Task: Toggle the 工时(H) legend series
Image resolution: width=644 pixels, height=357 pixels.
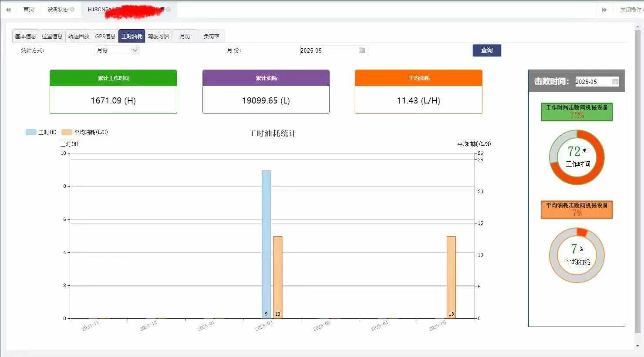Action: tap(41, 132)
